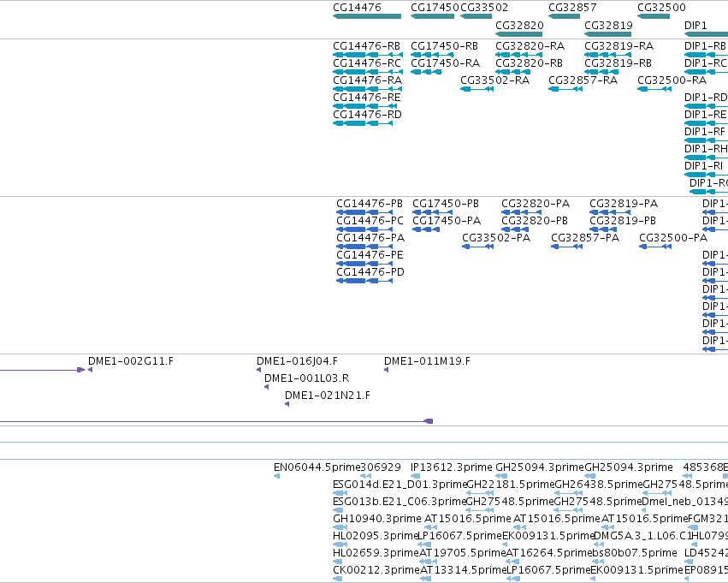Select protein CG14476-PC

364,229
